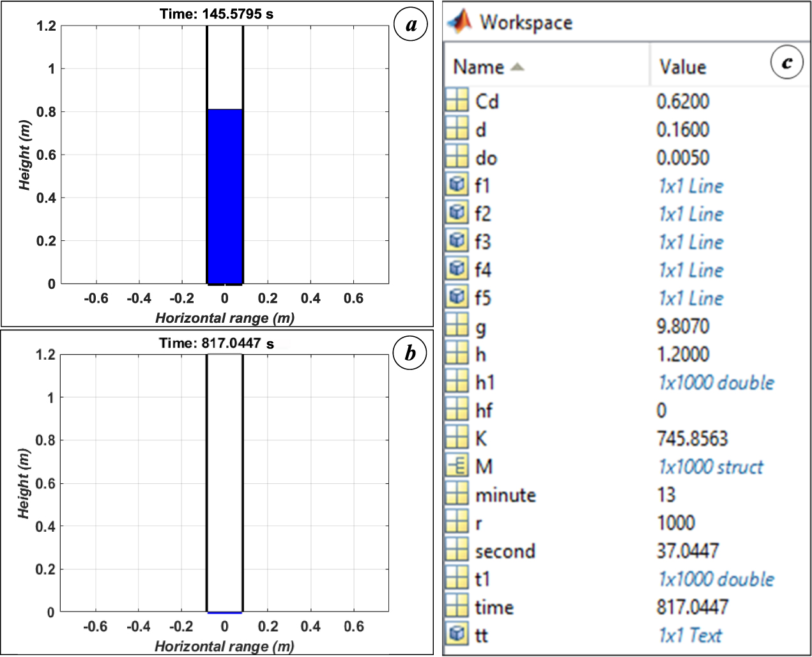Open the 1x1000 struct value of M

[x=709, y=467]
